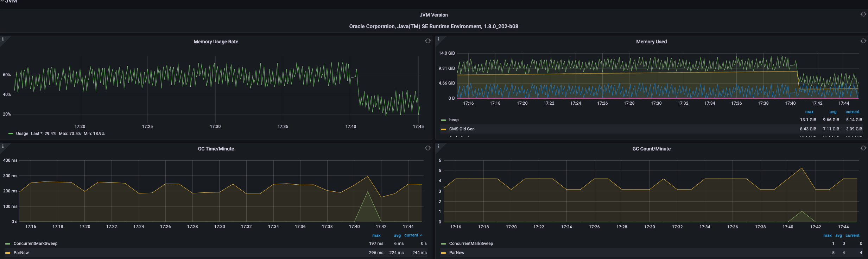The width and height of the screenshot is (868, 259).
Task: Toggle CMS Old Gen series visibility
Action: (462, 129)
